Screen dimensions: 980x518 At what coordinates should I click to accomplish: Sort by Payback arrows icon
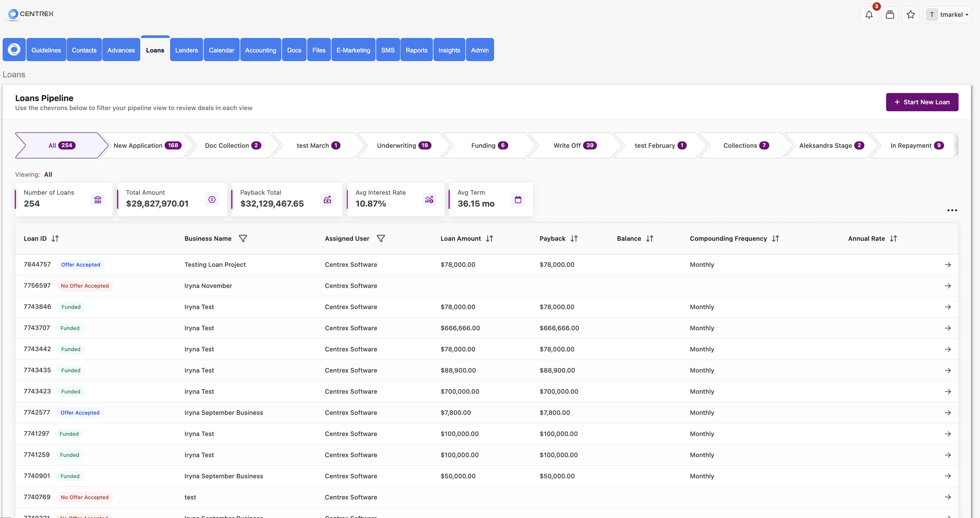(574, 238)
